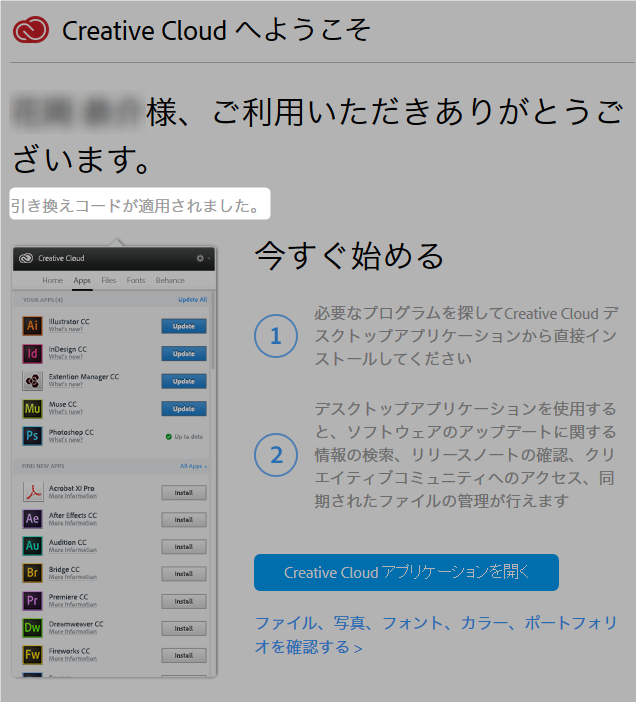Select the Apps tab

[82, 280]
